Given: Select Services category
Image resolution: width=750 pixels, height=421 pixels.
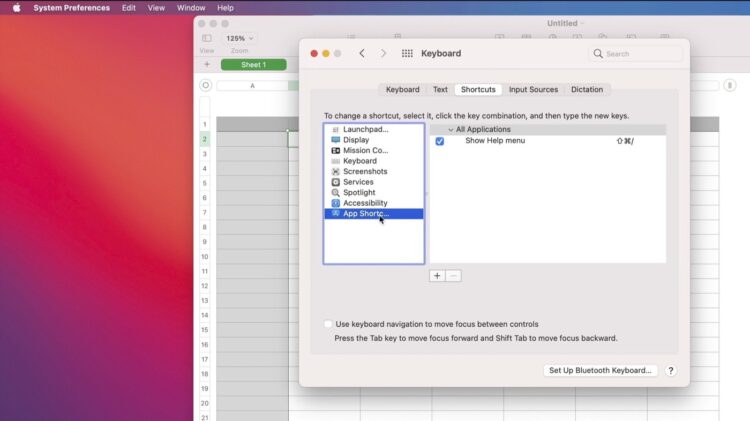Looking at the screenshot, I should pyautogui.click(x=374, y=182).
